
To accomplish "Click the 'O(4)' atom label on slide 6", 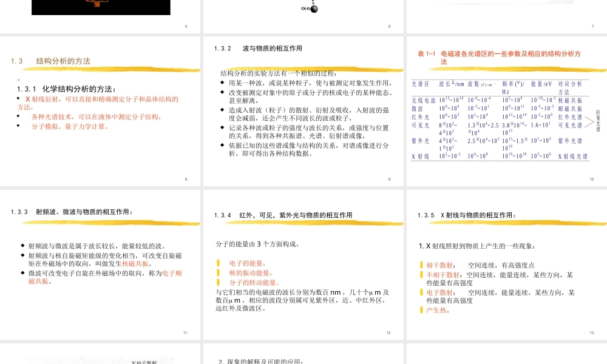I will tap(305, 8).
